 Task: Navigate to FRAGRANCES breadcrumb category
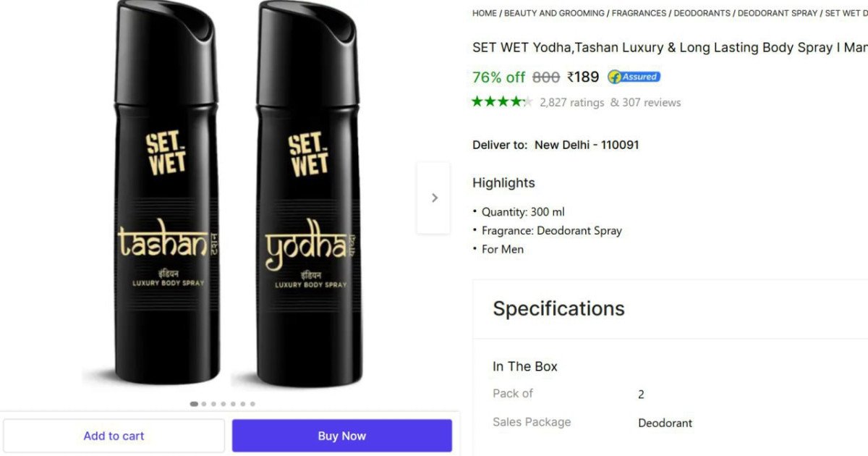point(639,13)
